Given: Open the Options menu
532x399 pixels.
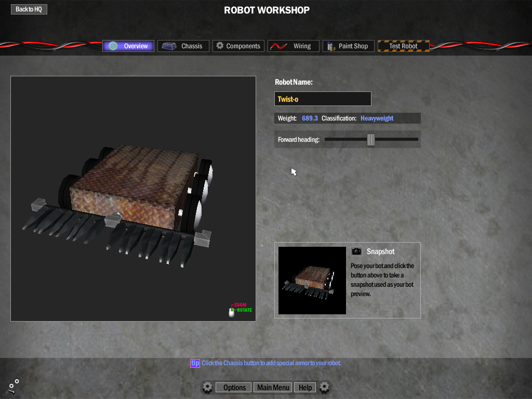Looking at the screenshot, I should coord(234,388).
